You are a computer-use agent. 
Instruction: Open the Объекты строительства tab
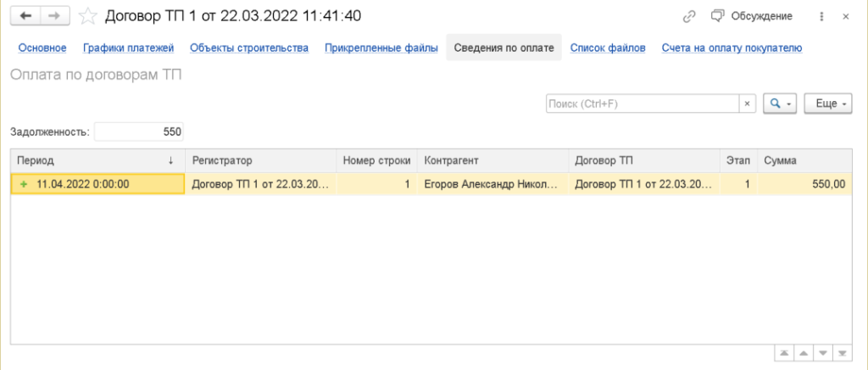249,48
